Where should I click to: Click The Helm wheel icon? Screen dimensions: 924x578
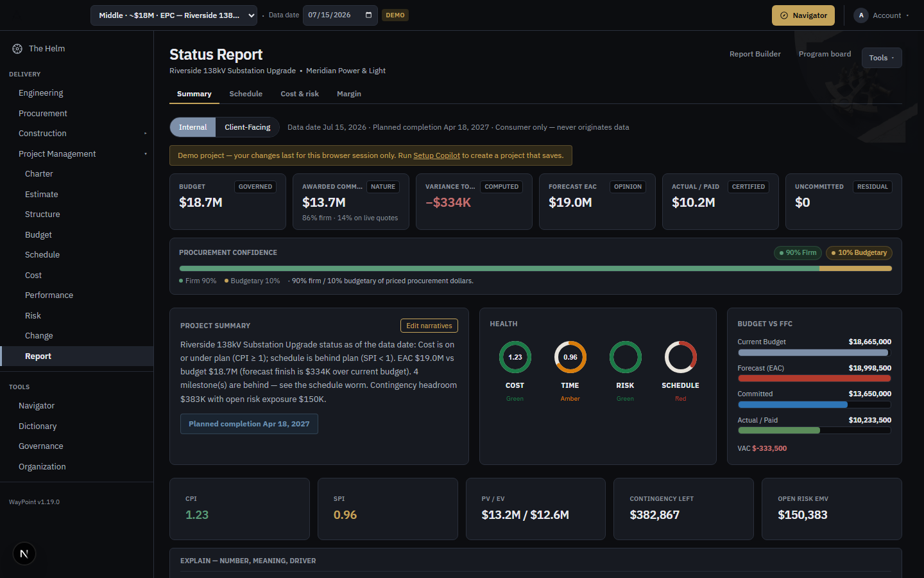(17, 49)
